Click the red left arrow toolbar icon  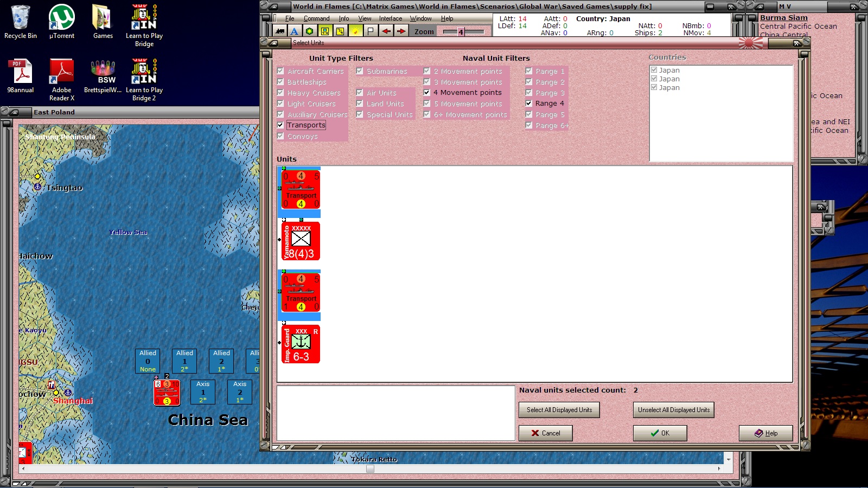coord(386,31)
